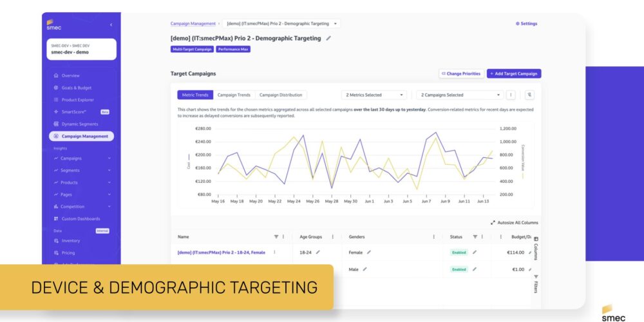Open the chart options three-dot menu
The image size is (644, 322).
point(511,95)
